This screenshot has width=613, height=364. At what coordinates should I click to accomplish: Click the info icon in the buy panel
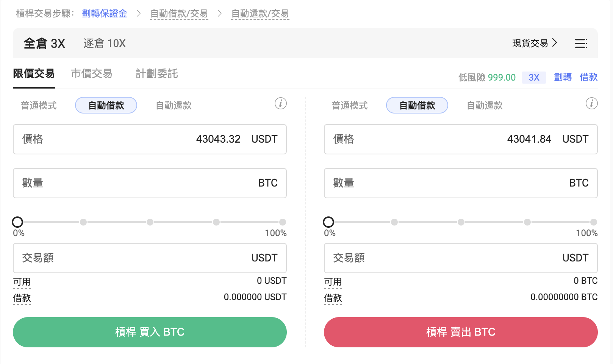click(x=281, y=103)
